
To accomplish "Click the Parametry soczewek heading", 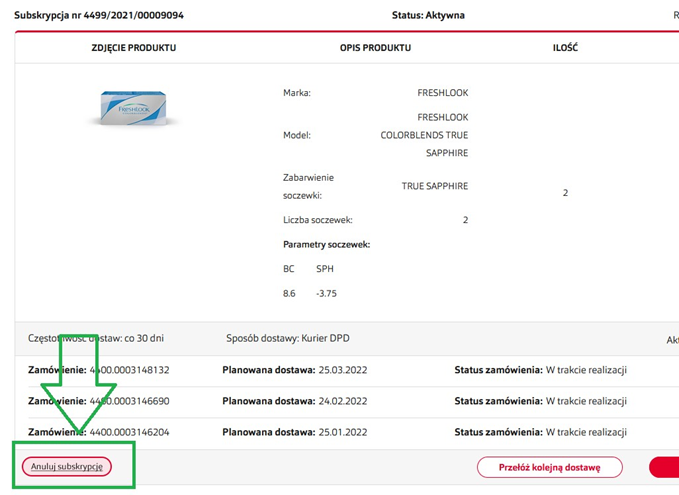I will pyautogui.click(x=327, y=245).
